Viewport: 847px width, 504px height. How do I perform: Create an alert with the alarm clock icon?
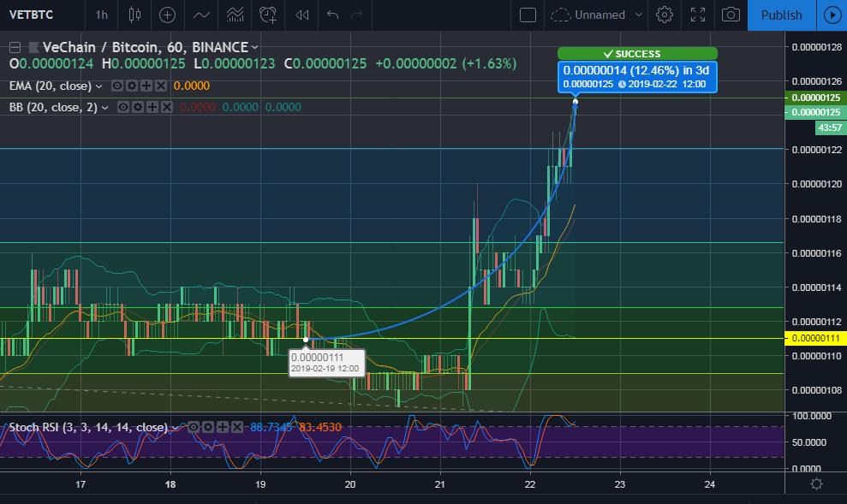[268, 15]
